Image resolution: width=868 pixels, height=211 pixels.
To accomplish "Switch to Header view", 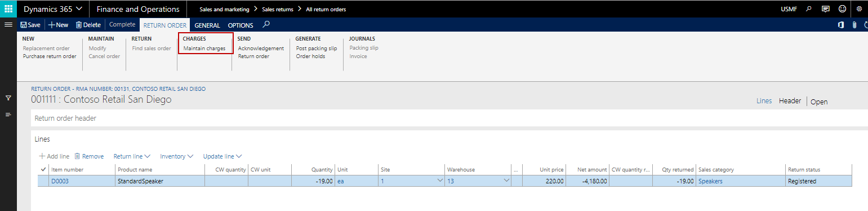I will pos(790,101).
